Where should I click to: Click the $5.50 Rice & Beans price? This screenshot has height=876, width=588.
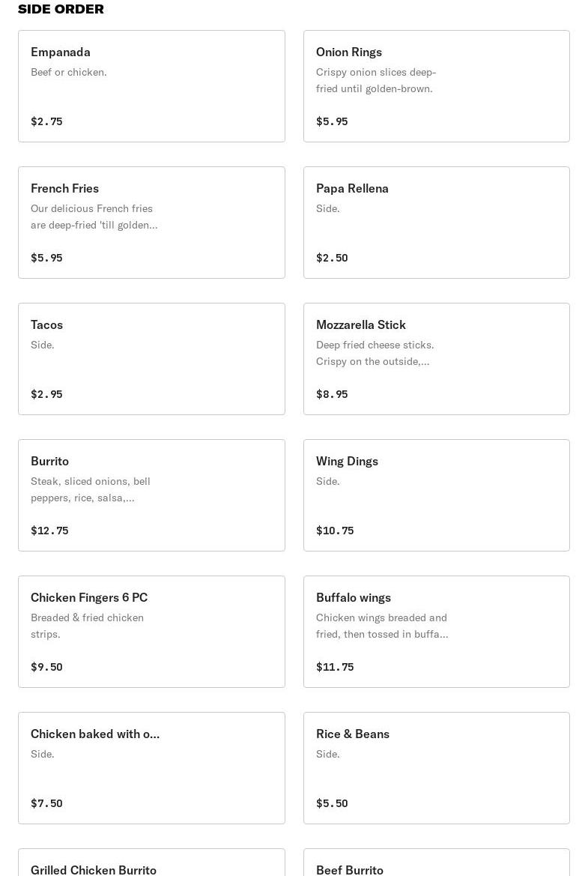pyautogui.click(x=332, y=803)
